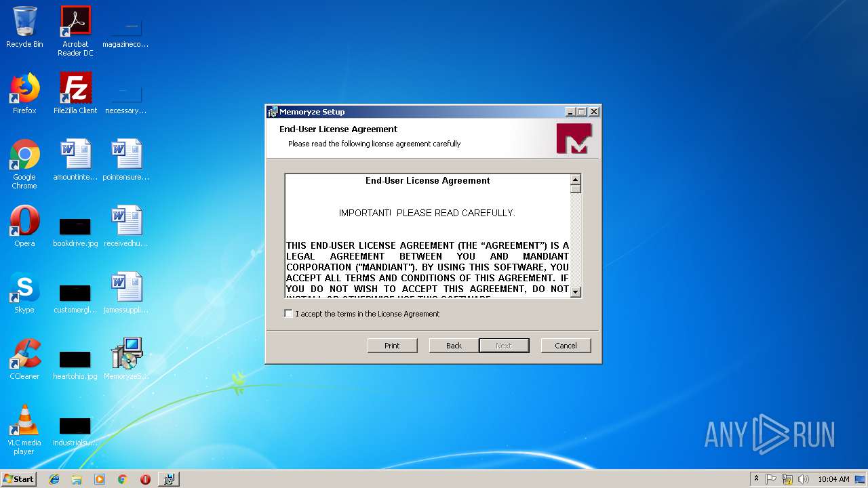Select jamessuppli... Word document
Viewport: 868px width, 488px height.
(x=125, y=293)
